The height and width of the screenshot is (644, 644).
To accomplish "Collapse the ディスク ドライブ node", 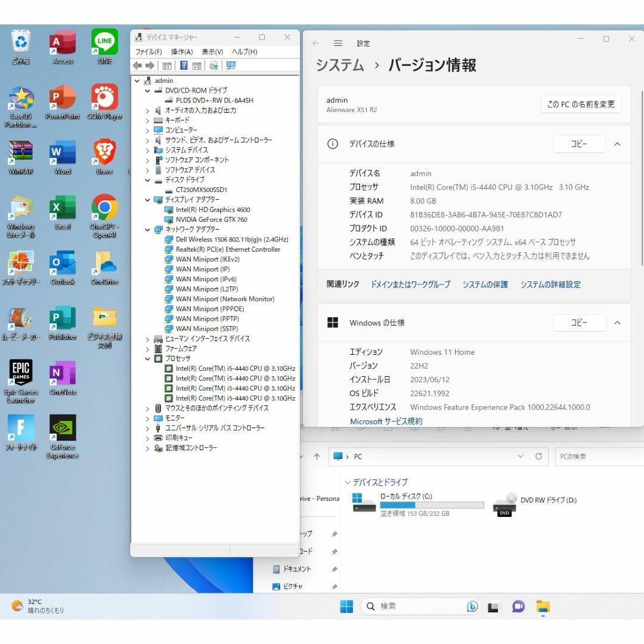I will pyautogui.click(x=147, y=180).
